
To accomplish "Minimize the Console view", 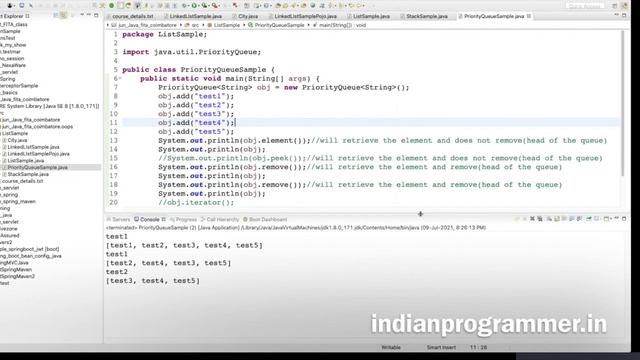I will click(617, 218).
